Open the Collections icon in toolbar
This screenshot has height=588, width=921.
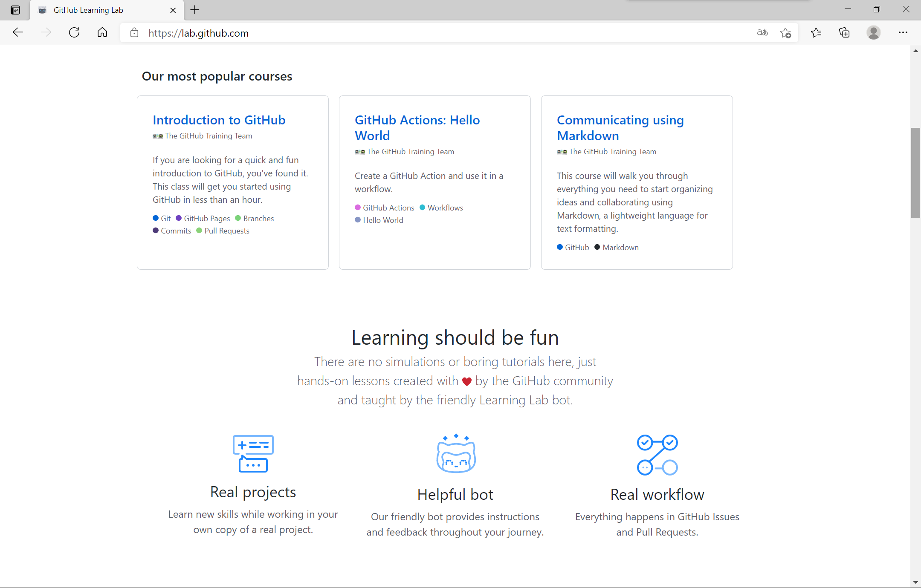pyautogui.click(x=844, y=32)
